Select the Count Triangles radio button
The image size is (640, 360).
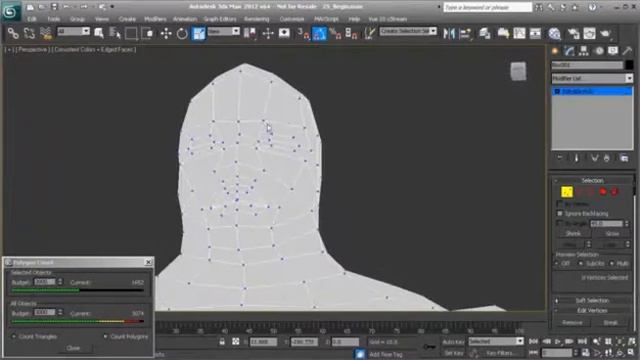tap(13, 337)
